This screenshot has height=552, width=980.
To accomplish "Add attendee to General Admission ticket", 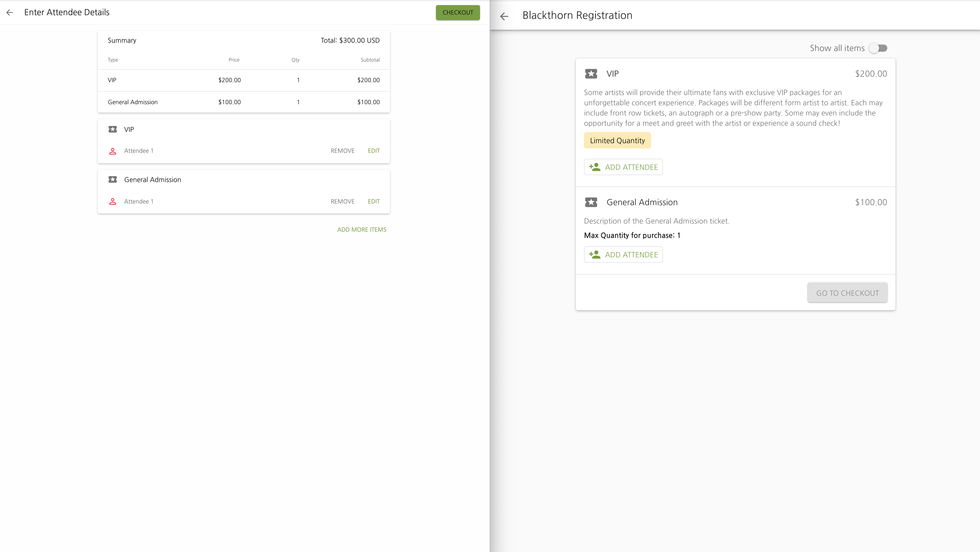I will [x=623, y=255].
